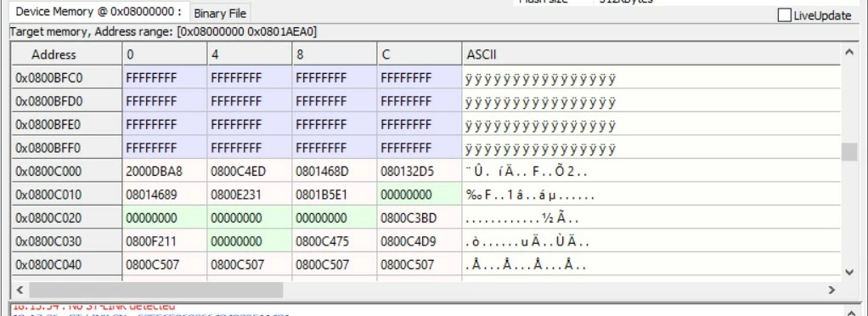Click memory cell value 0800F211
The width and height of the screenshot is (868, 316).
pyautogui.click(x=165, y=241)
